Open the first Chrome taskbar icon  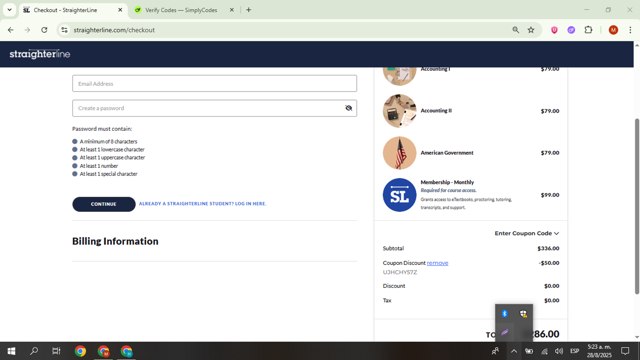80,351
